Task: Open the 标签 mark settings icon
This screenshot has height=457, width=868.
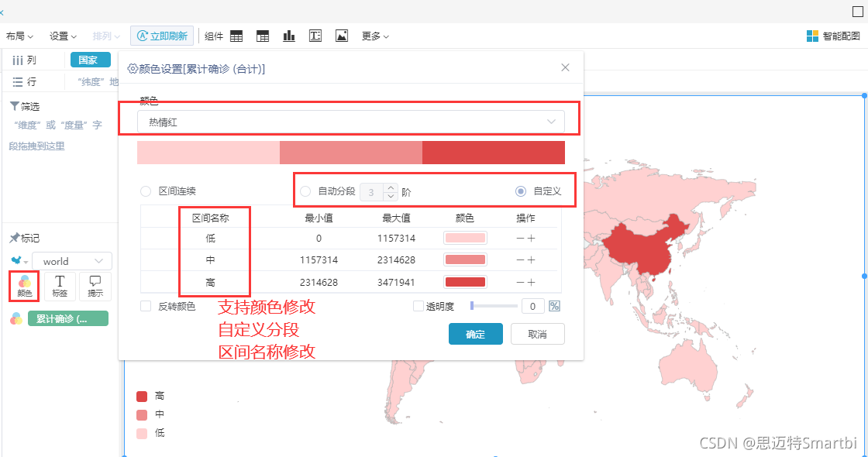Action: pos(60,286)
